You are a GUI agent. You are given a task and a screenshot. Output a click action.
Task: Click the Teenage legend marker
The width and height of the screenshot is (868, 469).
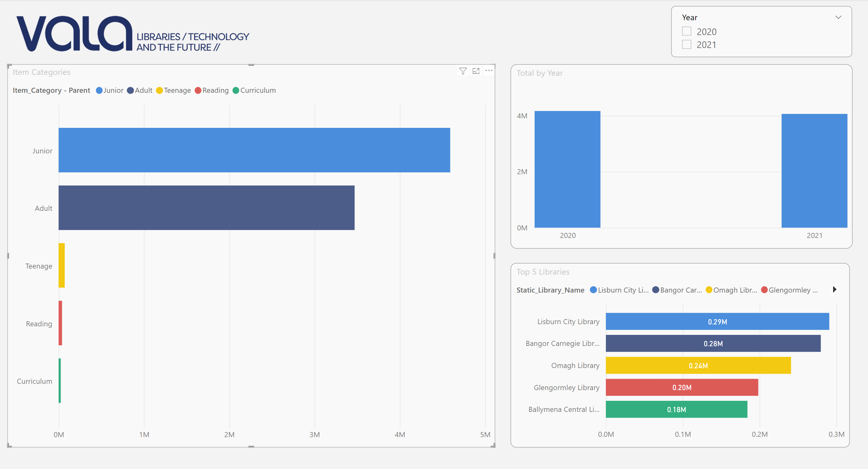click(160, 91)
